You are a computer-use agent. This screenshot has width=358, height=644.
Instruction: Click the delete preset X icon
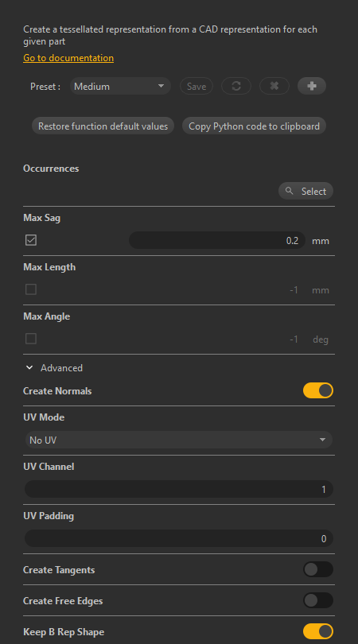tap(274, 86)
